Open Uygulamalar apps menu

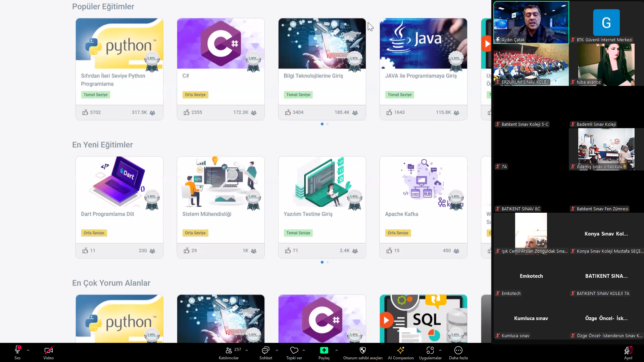(430, 353)
